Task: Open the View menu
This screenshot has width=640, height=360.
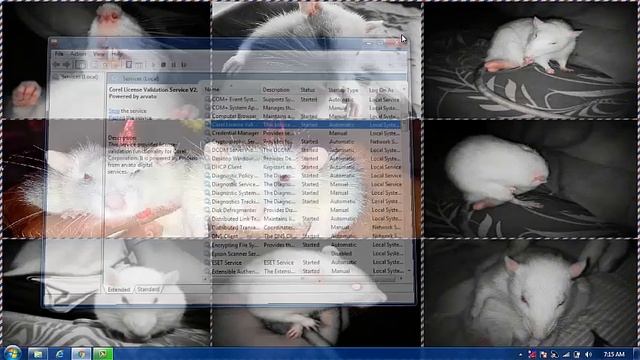Action: pos(99,54)
